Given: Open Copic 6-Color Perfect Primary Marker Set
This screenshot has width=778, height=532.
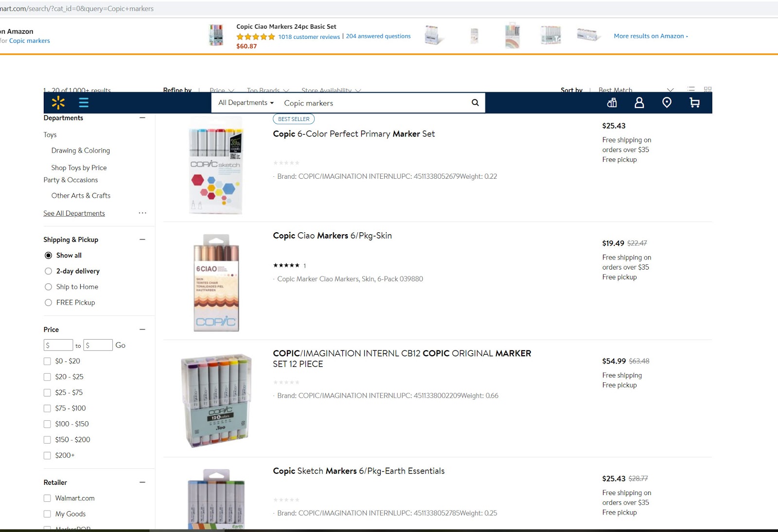Looking at the screenshot, I should pos(354,134).
